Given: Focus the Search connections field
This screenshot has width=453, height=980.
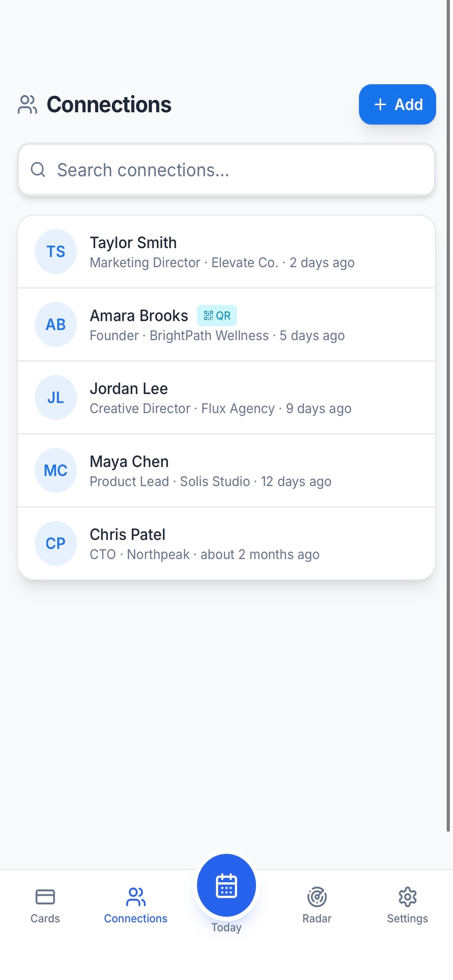Looking at the screenshot, I should 226,170.
